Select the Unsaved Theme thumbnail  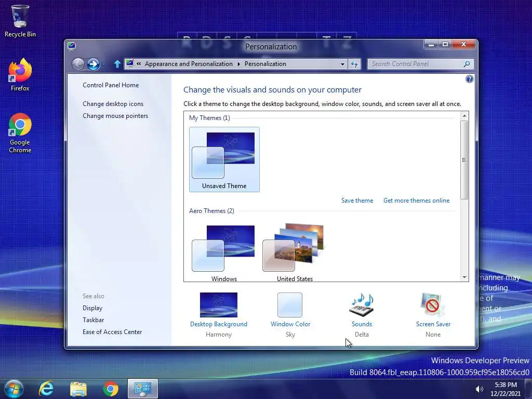pyautogui.click(x=224, y=159)
